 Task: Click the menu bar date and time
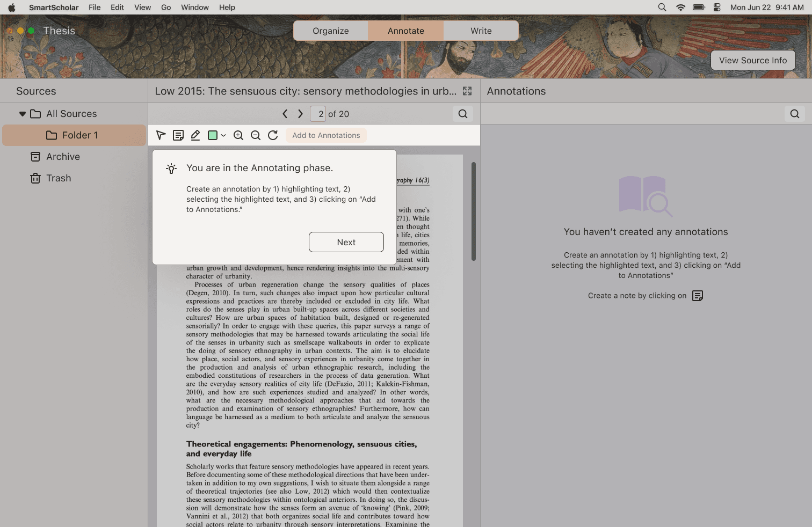tap(767, 8)
